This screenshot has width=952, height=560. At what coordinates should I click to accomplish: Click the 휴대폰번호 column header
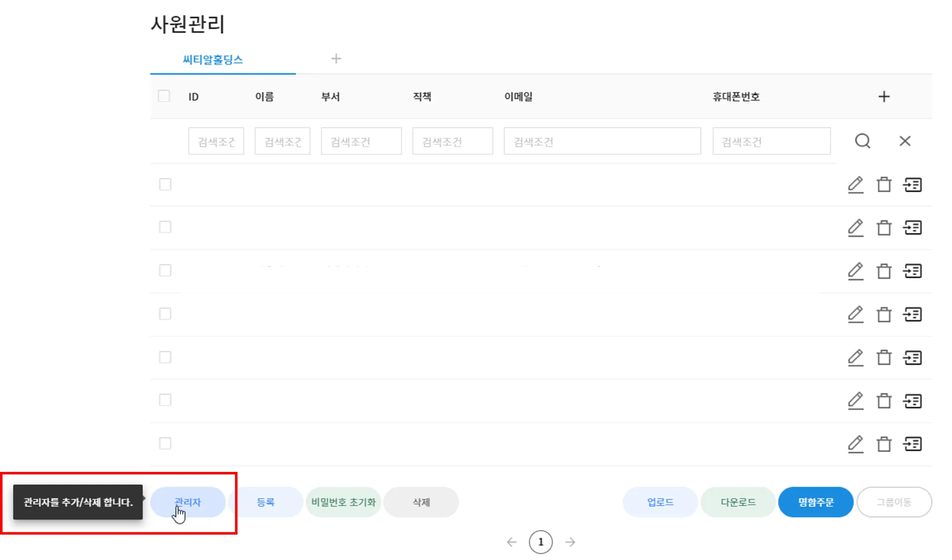[x=736, y=97]
